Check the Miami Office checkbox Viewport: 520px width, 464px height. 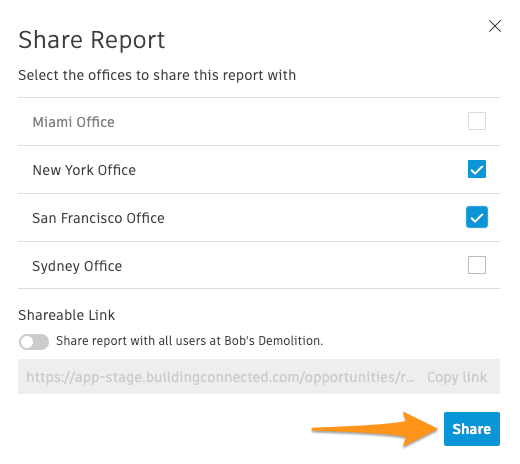coord(477,121)
